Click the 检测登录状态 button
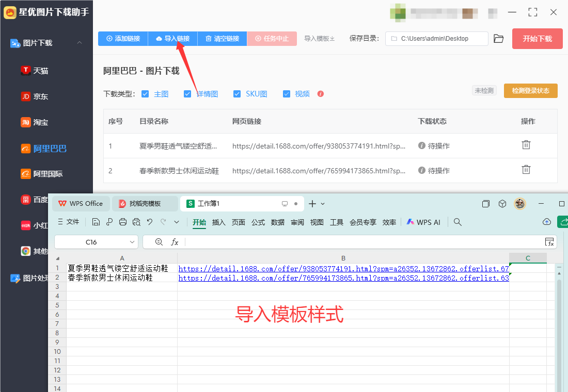The image size is (568, 392). click(x=531, y=90)
